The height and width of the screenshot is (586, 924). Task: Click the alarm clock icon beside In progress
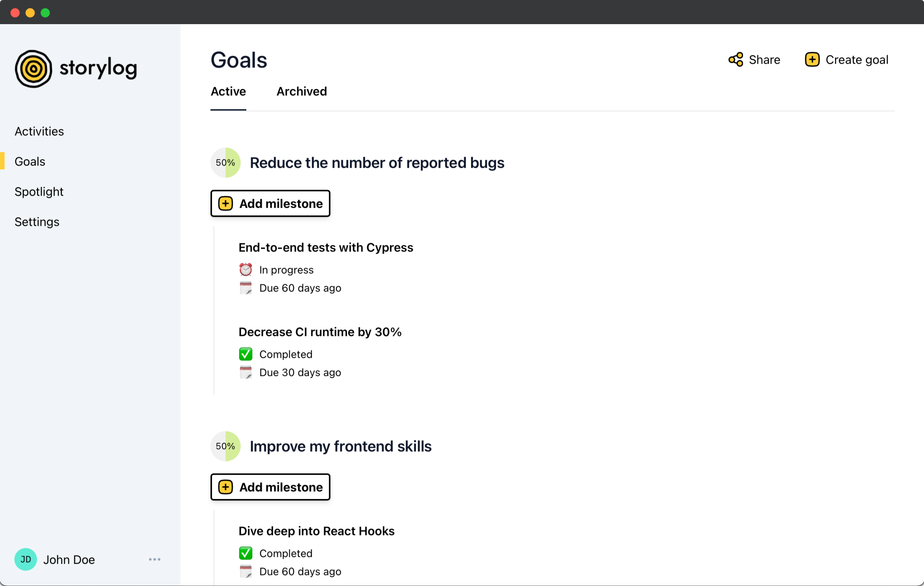246,270
